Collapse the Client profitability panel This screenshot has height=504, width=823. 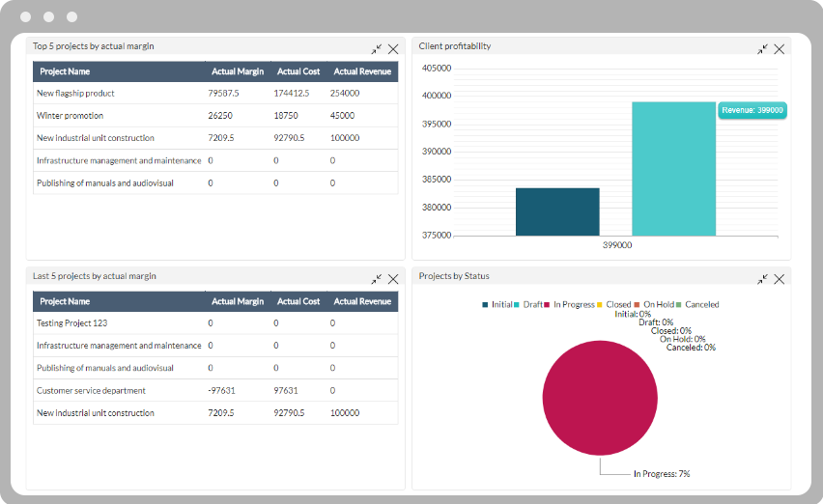tap(763, 48)
